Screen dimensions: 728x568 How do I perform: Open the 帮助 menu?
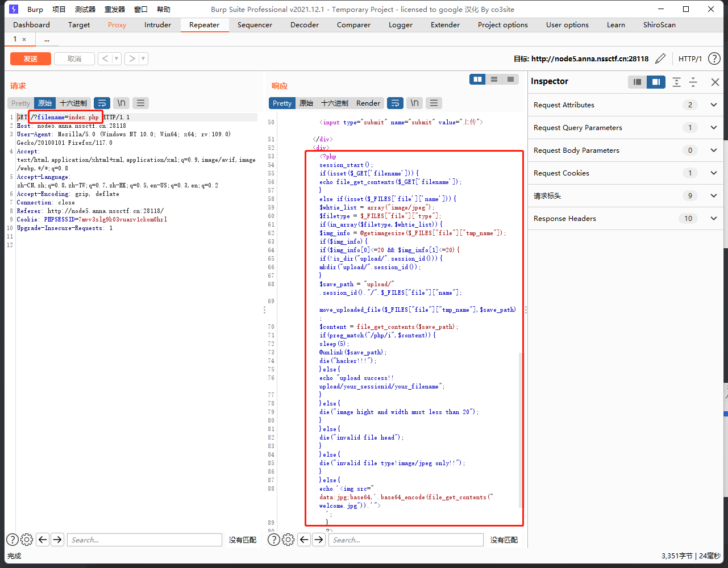coord(164,9)
